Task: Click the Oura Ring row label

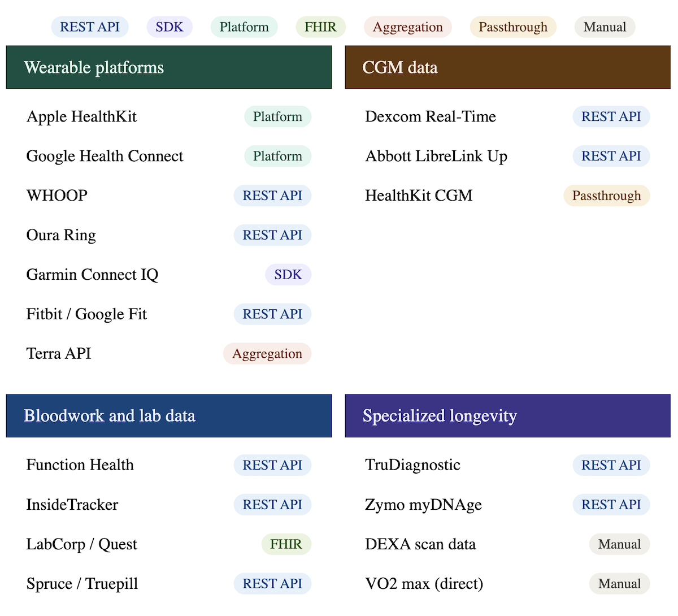Action: (61, 235)
